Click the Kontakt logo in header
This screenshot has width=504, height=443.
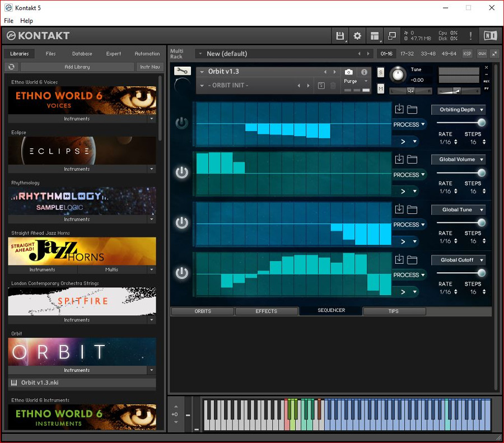coord(38,36)
